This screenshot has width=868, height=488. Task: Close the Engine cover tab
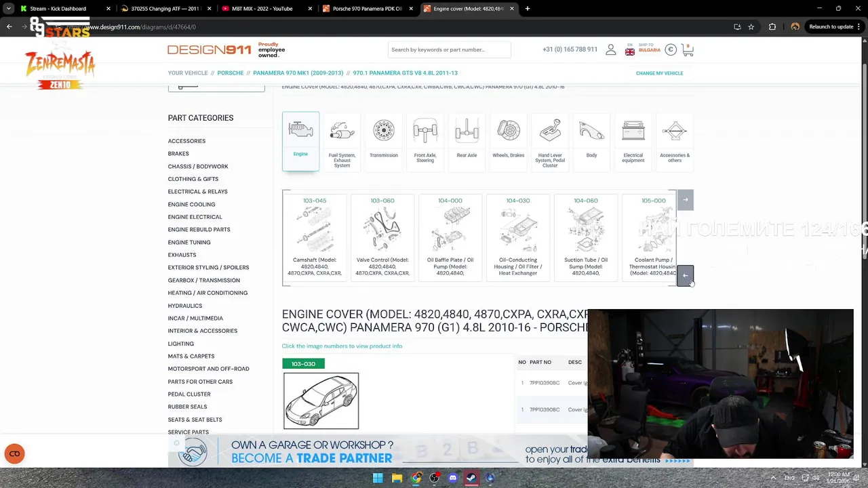click(x=512, y=9)
